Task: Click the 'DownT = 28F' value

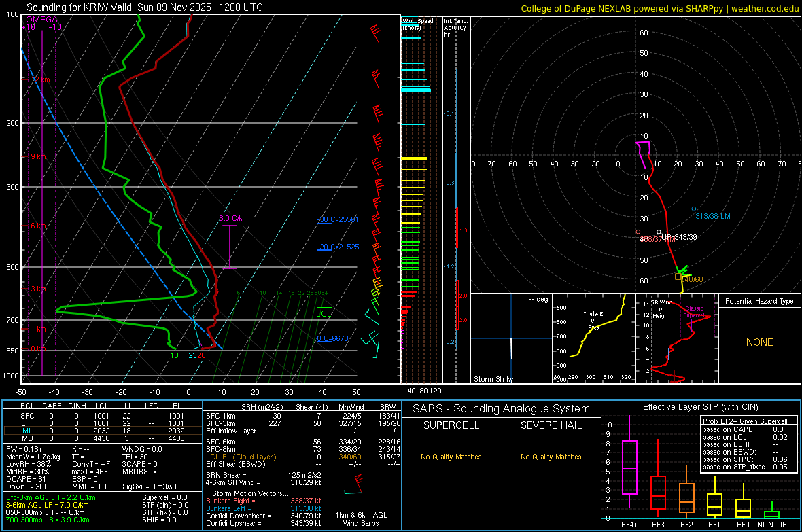Action: (x=27, y=486)
